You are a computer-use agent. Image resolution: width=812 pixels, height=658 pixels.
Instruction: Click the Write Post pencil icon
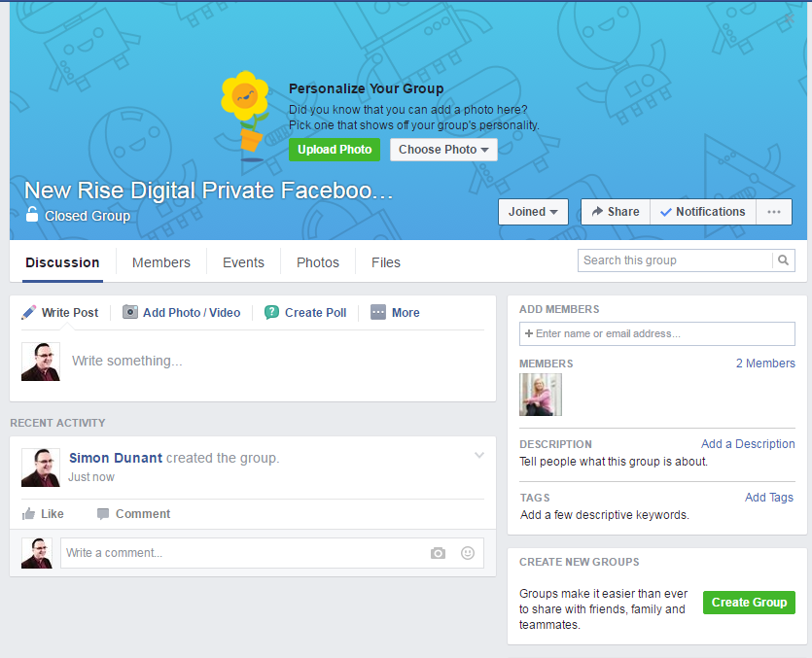(x=29, y=312)
